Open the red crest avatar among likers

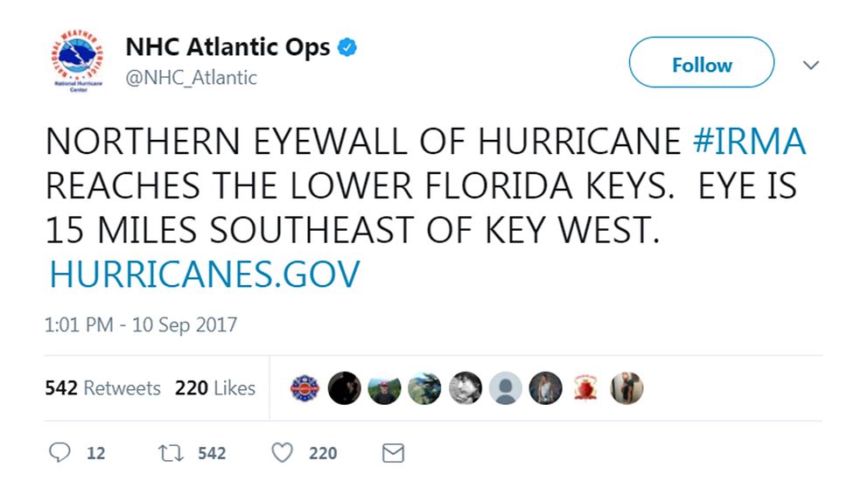(585, 387)
